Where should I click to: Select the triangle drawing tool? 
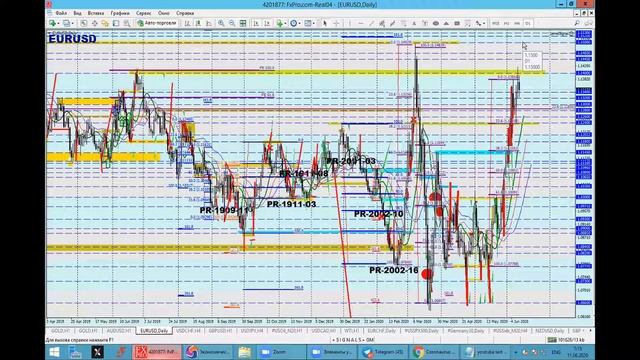coord(446,23)
